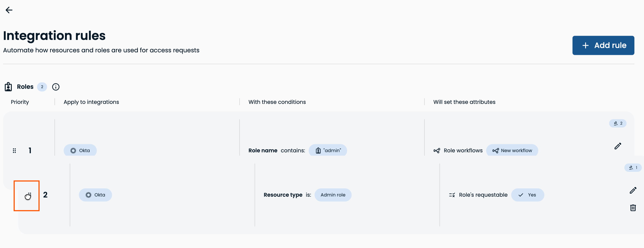Click the Integration rules page title
The image size is (644, 248).
54,35
